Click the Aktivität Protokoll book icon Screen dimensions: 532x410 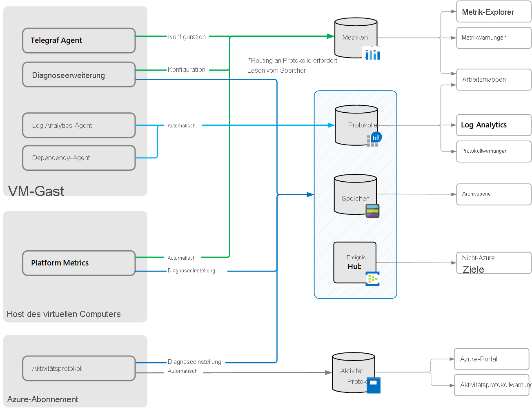pyautogui.click(x=374, y=385)
